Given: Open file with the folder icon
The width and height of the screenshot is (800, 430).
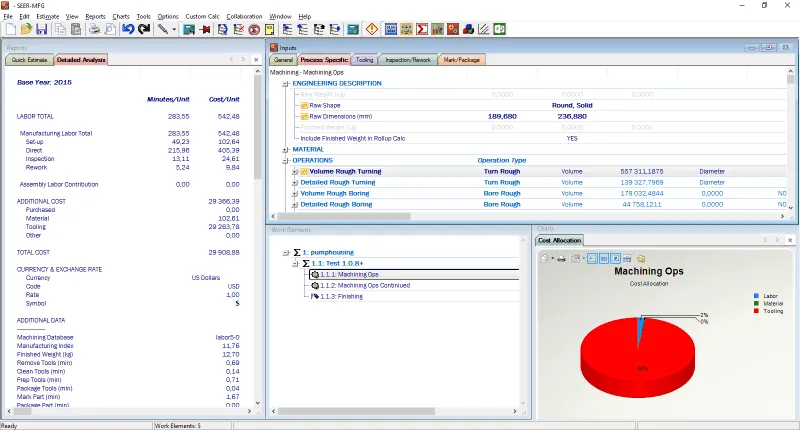Looking at the screenshot, I should (25, 29).
